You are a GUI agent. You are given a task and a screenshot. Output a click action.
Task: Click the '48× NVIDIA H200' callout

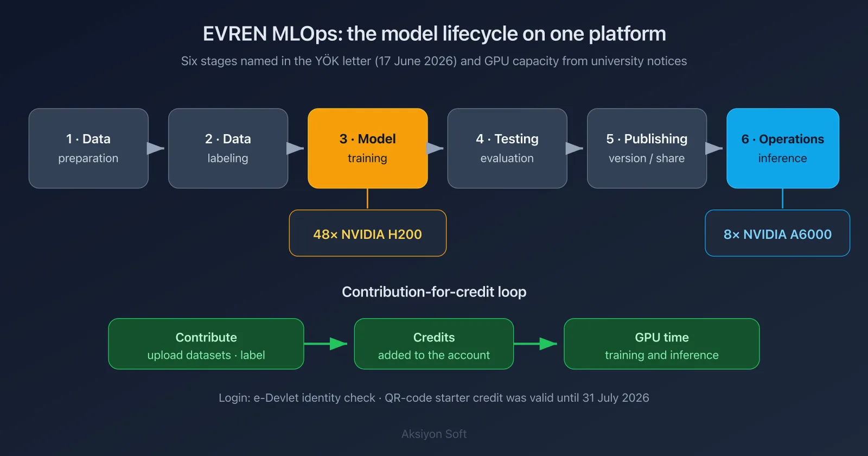368,233
